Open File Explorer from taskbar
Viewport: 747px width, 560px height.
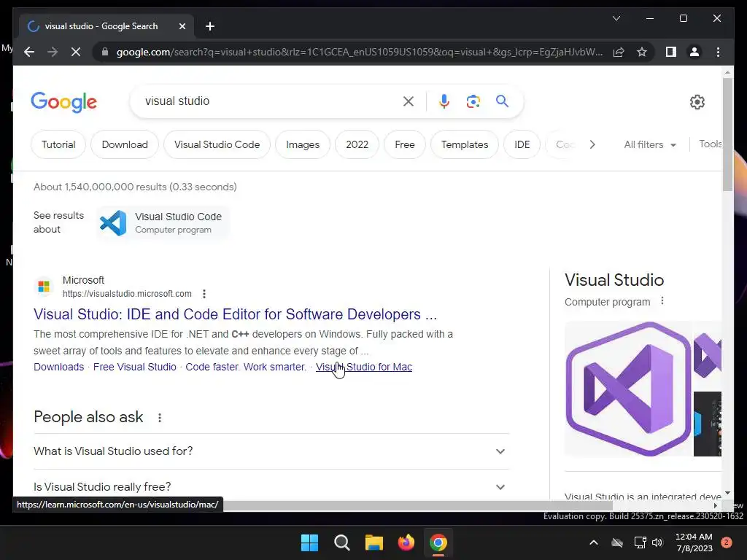tap(374, 542)
